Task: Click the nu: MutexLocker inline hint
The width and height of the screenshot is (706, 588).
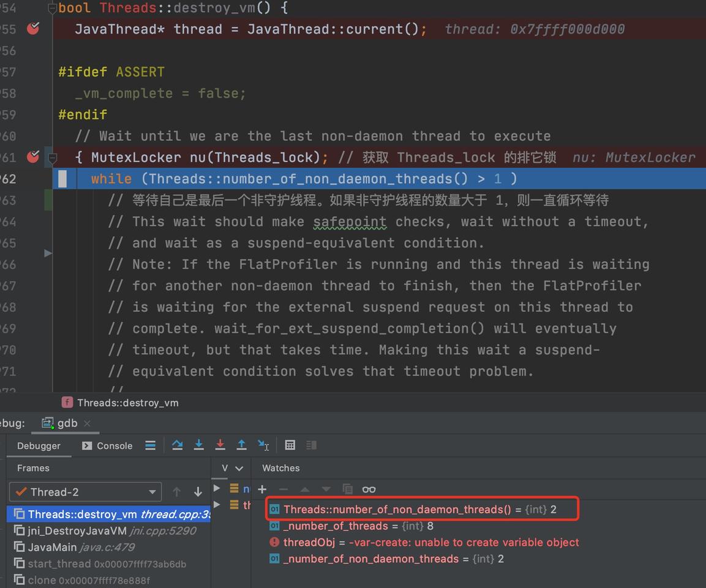Action: coord(634,157)
